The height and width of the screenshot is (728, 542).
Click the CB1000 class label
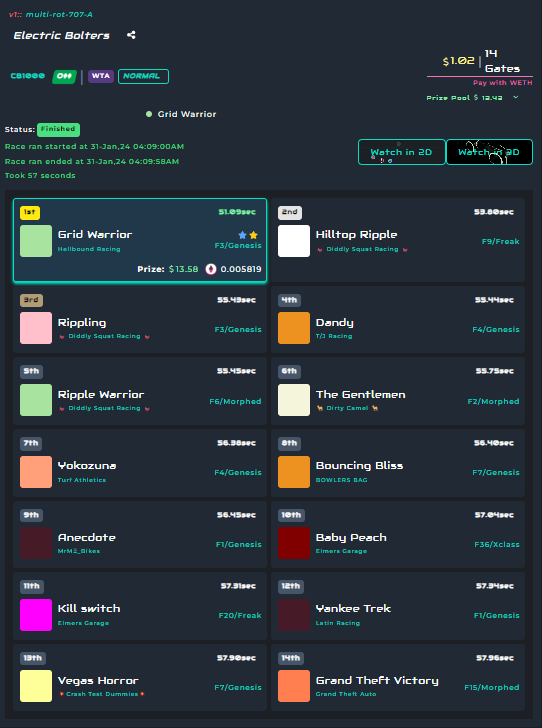tap(28, 76)
